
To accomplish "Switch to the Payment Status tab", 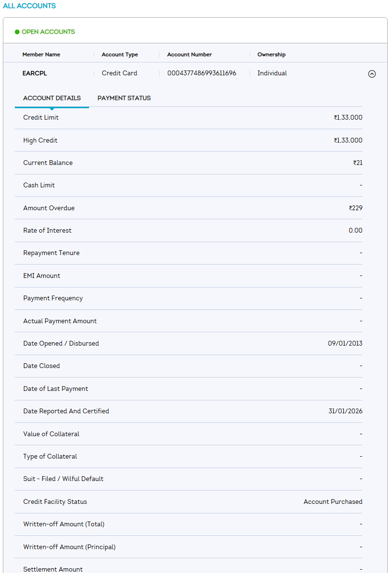I will (x=124, y=98).
